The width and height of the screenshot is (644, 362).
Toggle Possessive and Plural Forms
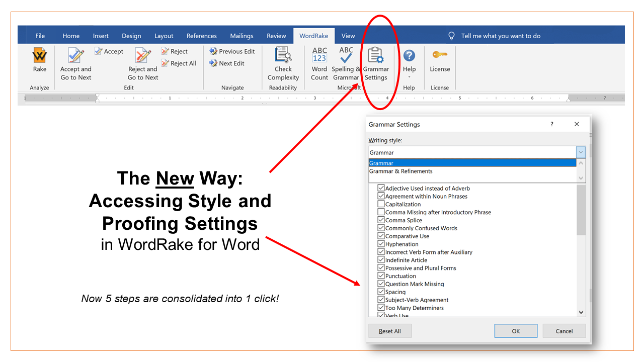(x=381, y=268)
